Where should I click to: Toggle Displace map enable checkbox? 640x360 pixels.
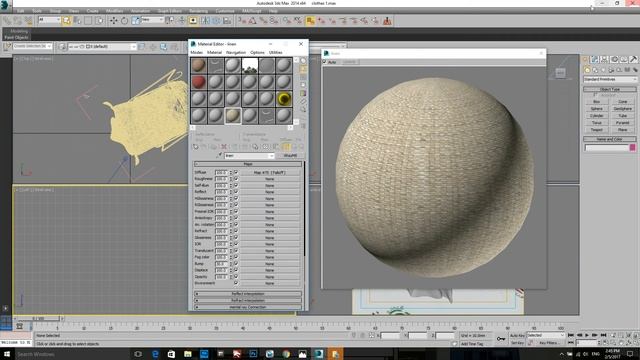click(236, 270)
